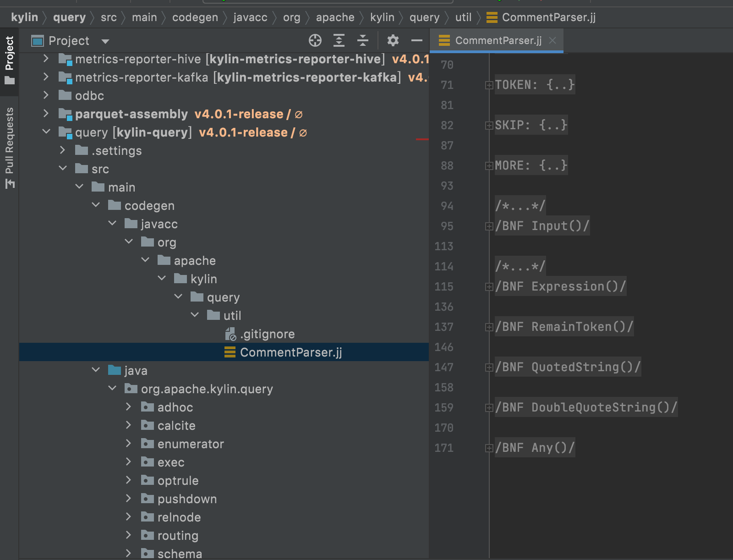The image size is (733, 560).
Task: Click the Collapse All icon in Project toolbar
Action: 363,40
